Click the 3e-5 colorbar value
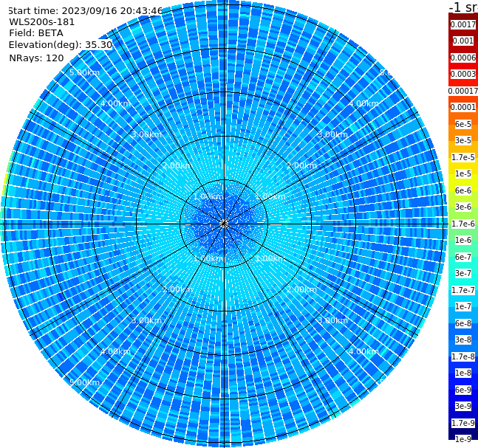Image resolution: width=478 pixels, height=448 pixels. [x=463, y=140]
